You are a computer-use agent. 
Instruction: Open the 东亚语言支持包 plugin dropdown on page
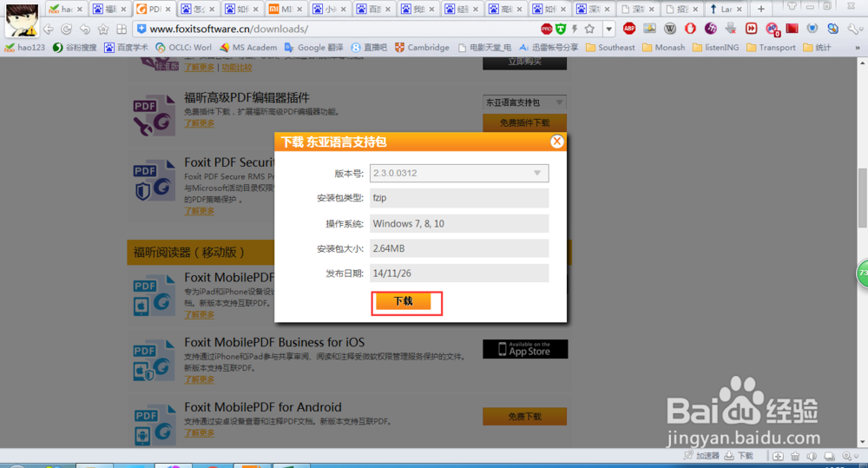[524, 102]
